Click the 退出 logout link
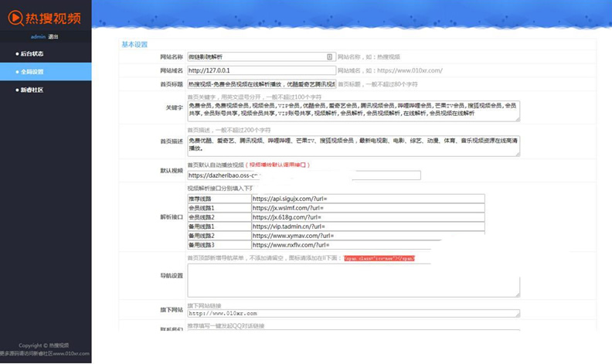The image size is (612, 364). pyautogui.click(x=53, y=36)
